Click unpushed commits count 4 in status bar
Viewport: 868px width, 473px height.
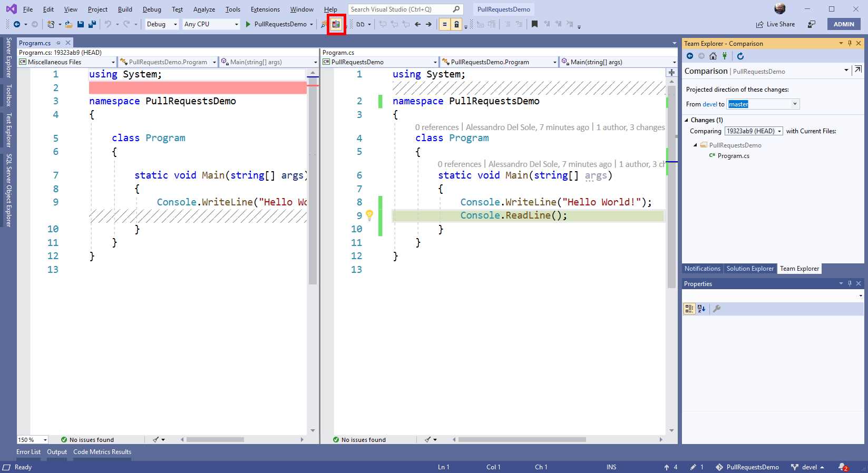(671, 467)
